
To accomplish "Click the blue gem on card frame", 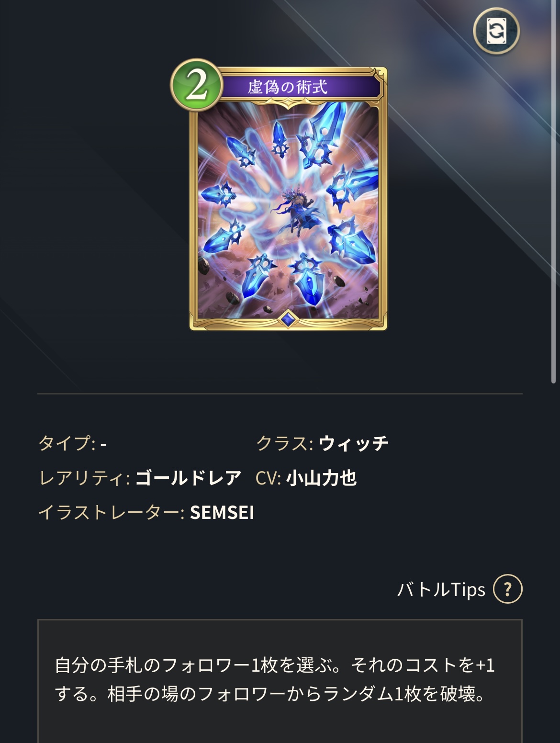I will click(288, 318).
